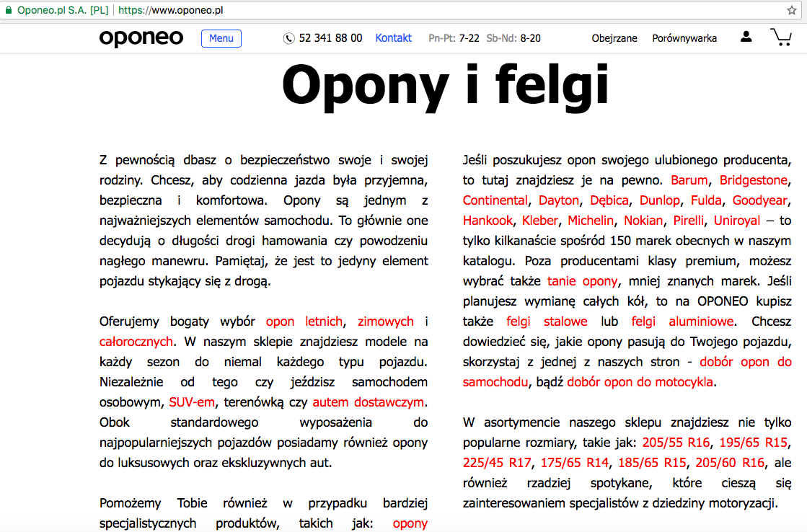Image resolution: width=807 pixels, height=532 pixels.
Task: Open the Fulda brand link
Action: 706,200
